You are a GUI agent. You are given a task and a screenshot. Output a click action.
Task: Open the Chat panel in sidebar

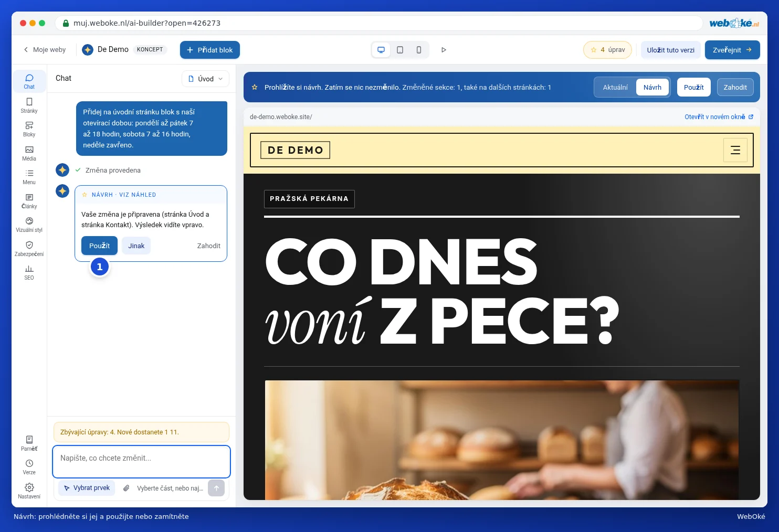29,81
